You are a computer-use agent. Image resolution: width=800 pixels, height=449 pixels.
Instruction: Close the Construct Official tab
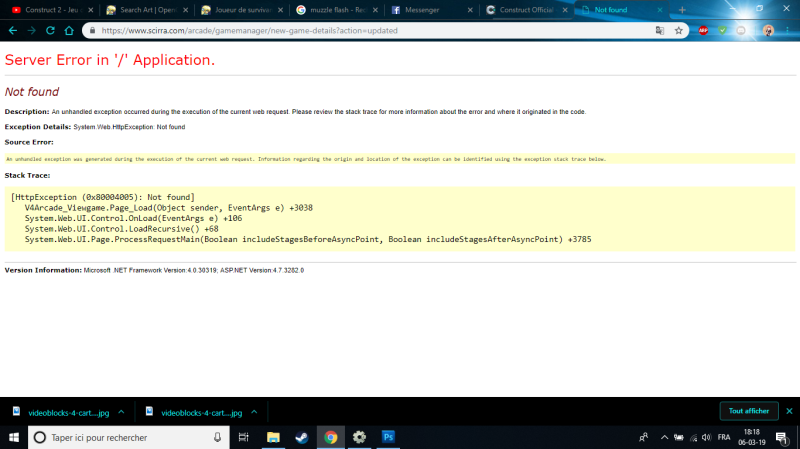coord(565,10)
